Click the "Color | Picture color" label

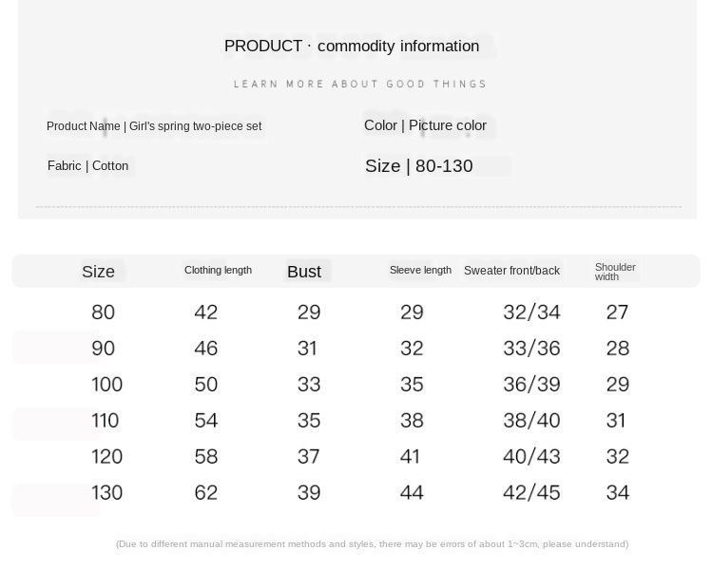(x=425, y=125)
